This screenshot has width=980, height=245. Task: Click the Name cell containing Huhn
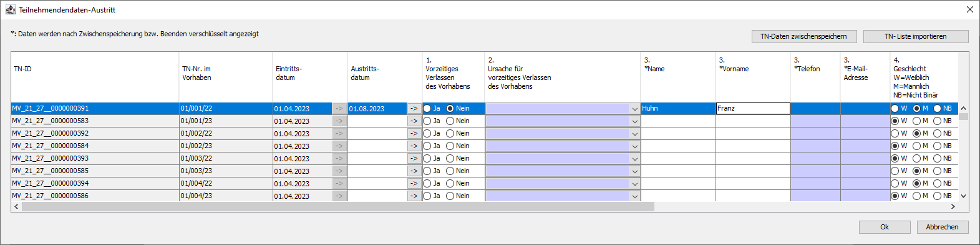(678, 108)
